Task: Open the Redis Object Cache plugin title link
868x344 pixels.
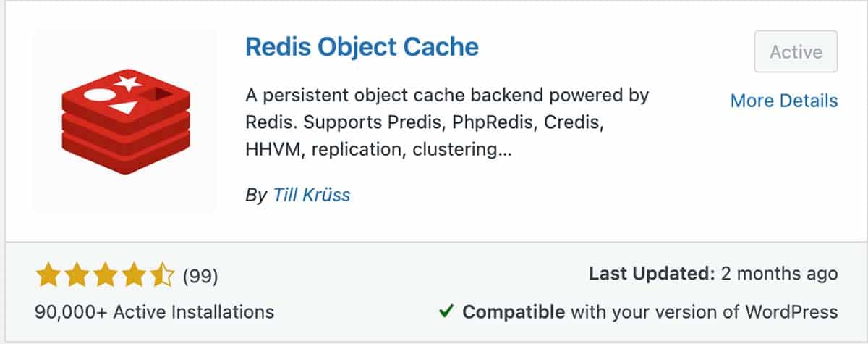Action: click(362, 47)
